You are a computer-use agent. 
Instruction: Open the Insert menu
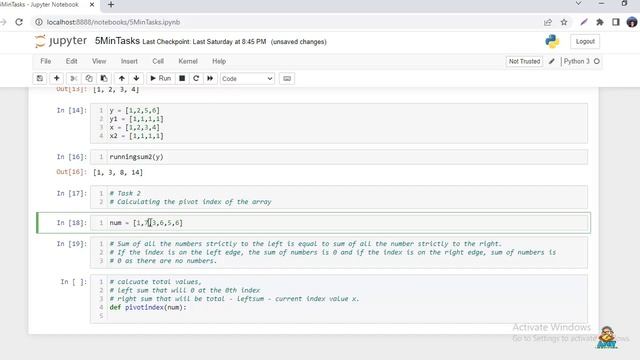(129, 61)
